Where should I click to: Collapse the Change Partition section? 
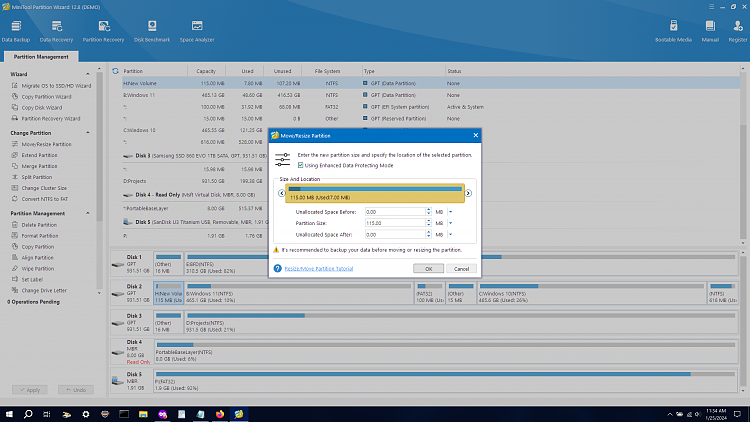[x=88, y=133]
